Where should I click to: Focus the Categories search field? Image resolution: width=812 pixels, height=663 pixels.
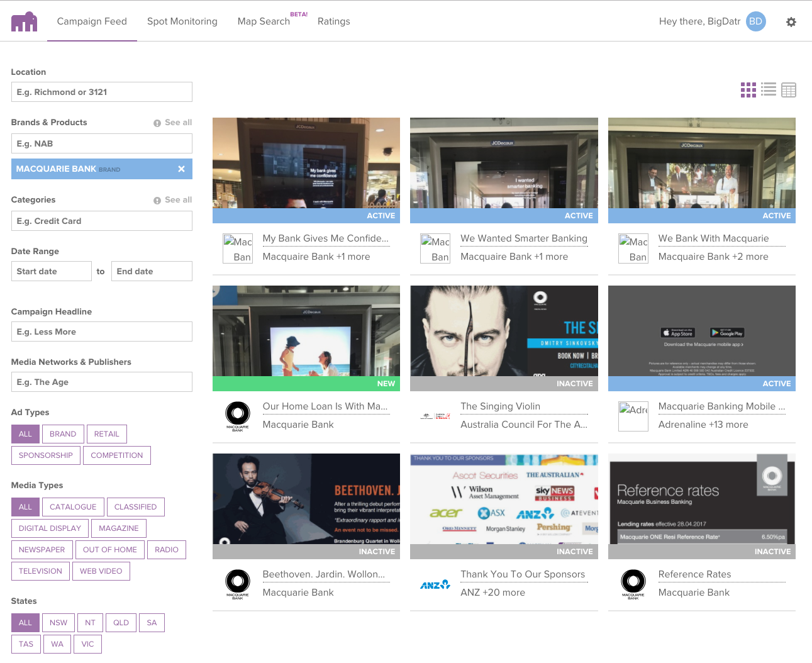(x=102, y=221)
